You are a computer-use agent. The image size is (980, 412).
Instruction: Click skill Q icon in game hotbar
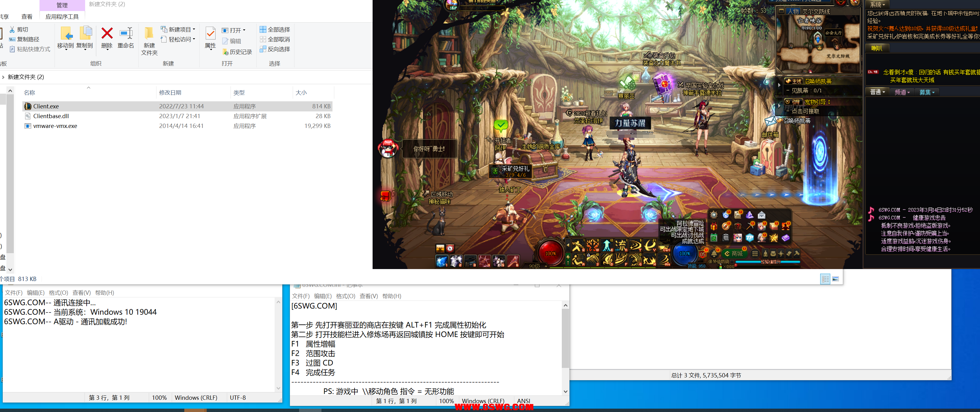coord(578,245)
